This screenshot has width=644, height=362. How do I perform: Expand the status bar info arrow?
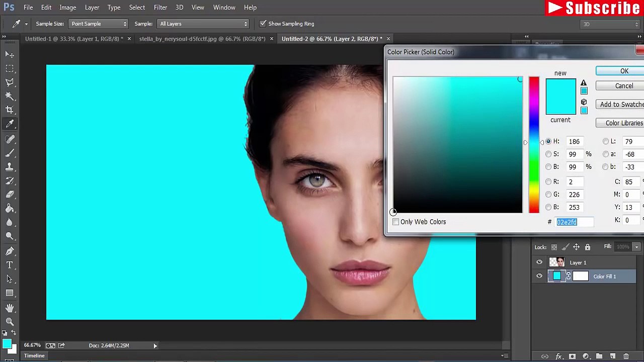coord(155,345)
